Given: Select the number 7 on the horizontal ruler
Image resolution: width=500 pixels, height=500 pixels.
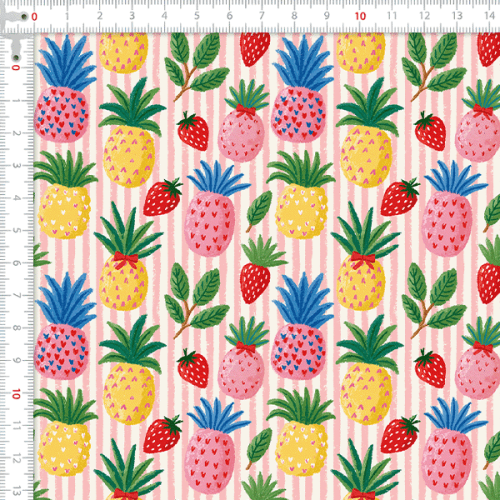Looking at the screenshot, I should coord(262,16).
